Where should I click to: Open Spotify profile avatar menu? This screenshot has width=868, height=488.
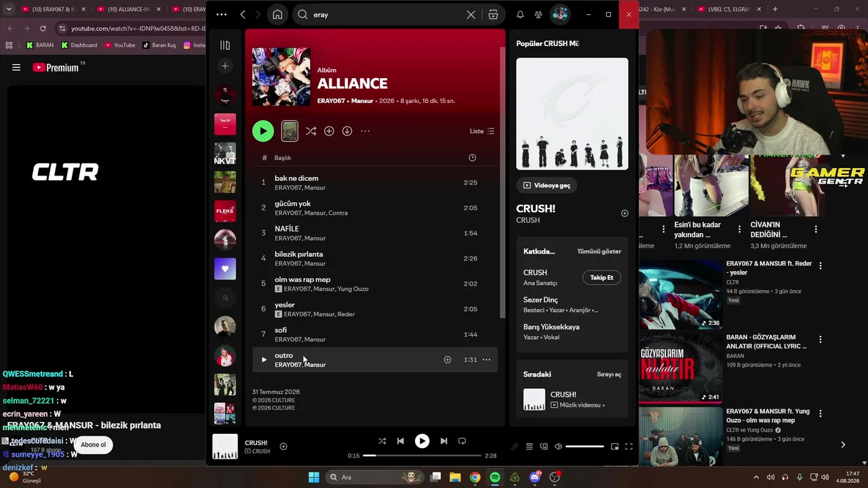click(559, 14)
